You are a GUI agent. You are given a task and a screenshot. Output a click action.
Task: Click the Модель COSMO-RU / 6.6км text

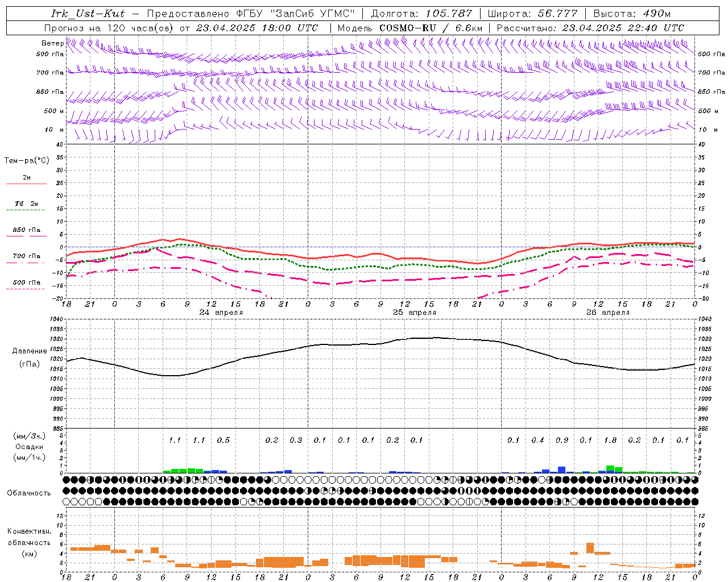pyautogui.click(x=410, y=28)
